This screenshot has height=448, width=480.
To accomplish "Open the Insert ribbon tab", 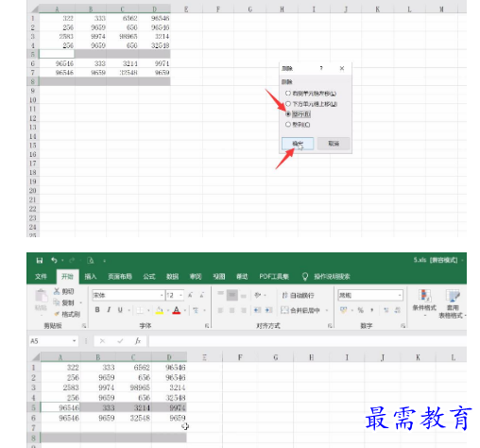I will tap(91, 276).
